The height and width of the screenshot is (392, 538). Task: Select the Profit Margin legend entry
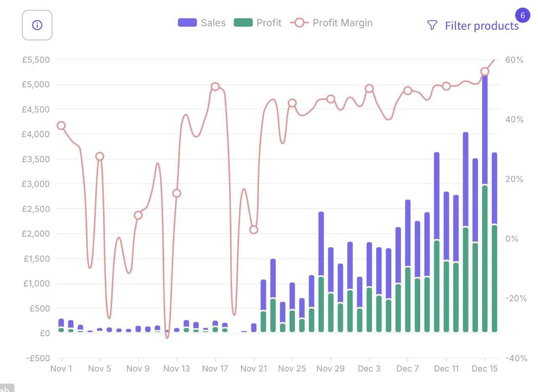pyautogui.click(x=342, y=23)
